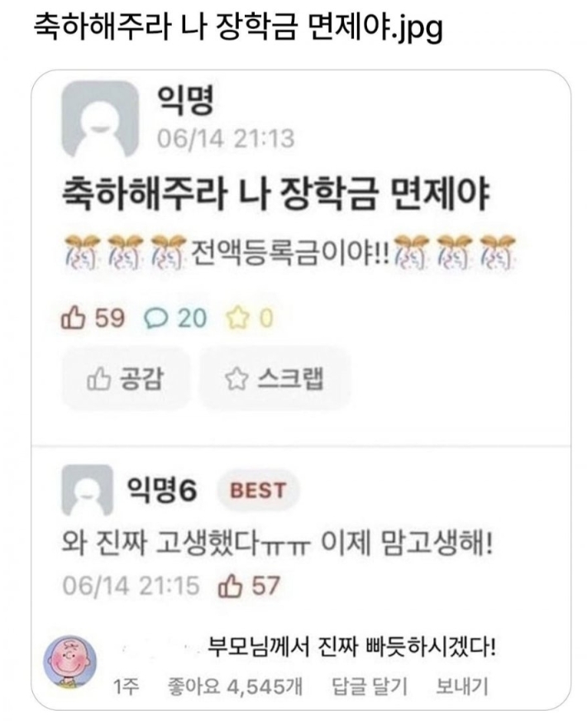The height and width of the screenshot is (728, 587).
Task: Open the Charlie Brown profile picture
Action: (70, 662)
